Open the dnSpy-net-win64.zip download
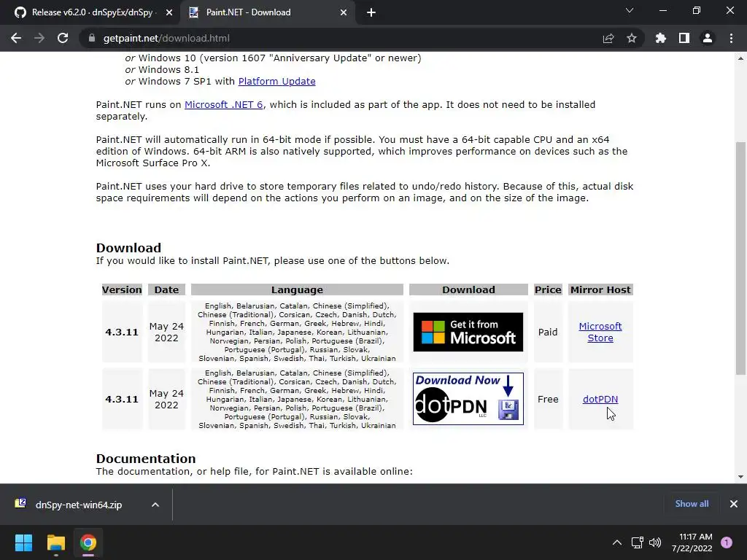This screenshot has width=747, height=560. coord(79,505)
